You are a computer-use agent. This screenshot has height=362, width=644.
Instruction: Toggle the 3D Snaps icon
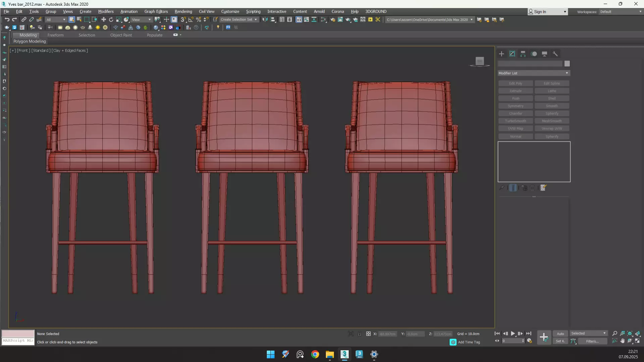click(x=183, y=19)
